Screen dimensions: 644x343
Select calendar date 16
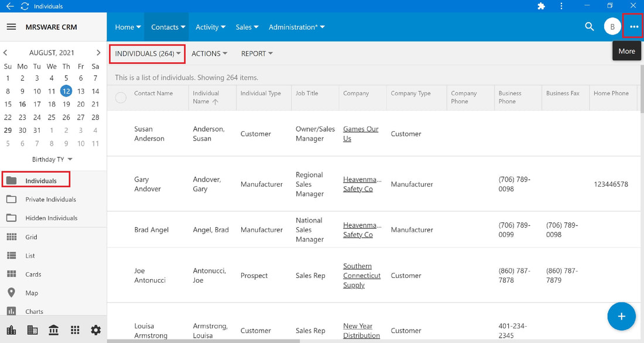point(22,104)
